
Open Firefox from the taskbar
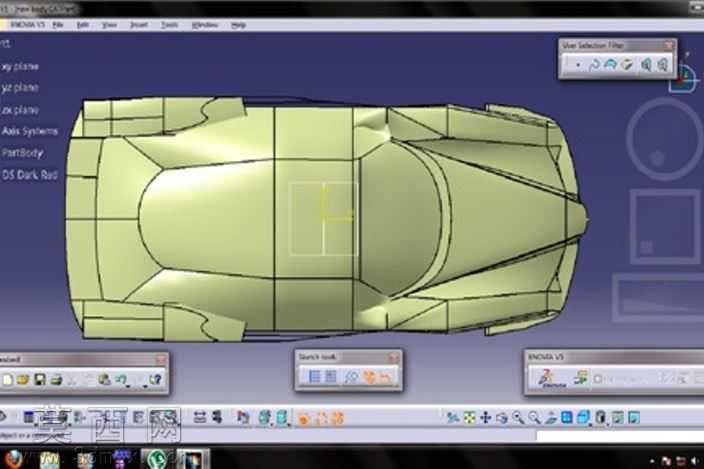[13, 459]
